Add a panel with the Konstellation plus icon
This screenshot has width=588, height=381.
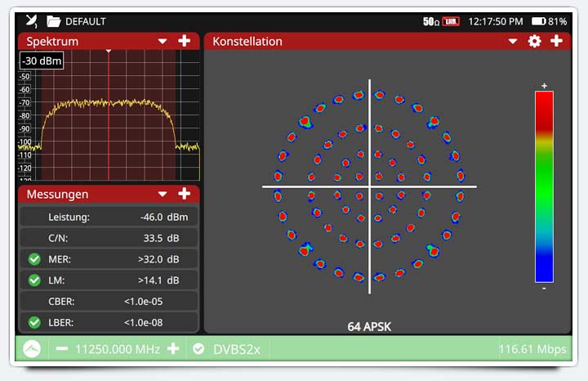(556, 41)
